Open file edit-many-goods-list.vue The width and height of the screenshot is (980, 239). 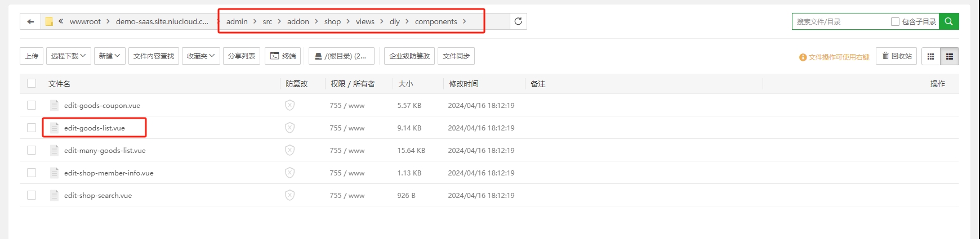tap(105, 150)
